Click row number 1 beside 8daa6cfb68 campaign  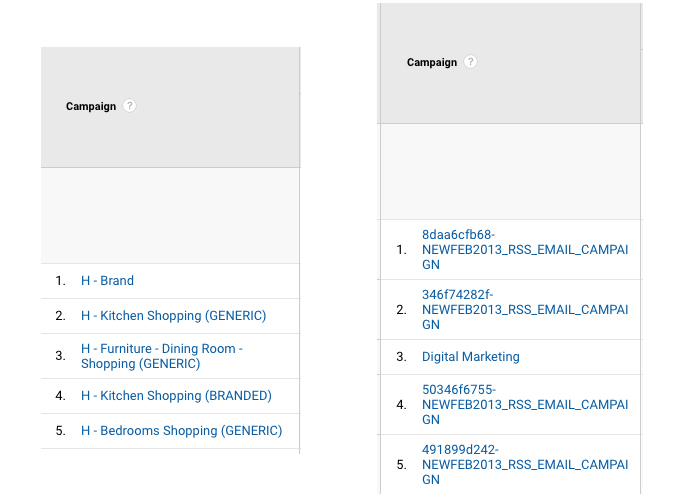pos(401,249)
